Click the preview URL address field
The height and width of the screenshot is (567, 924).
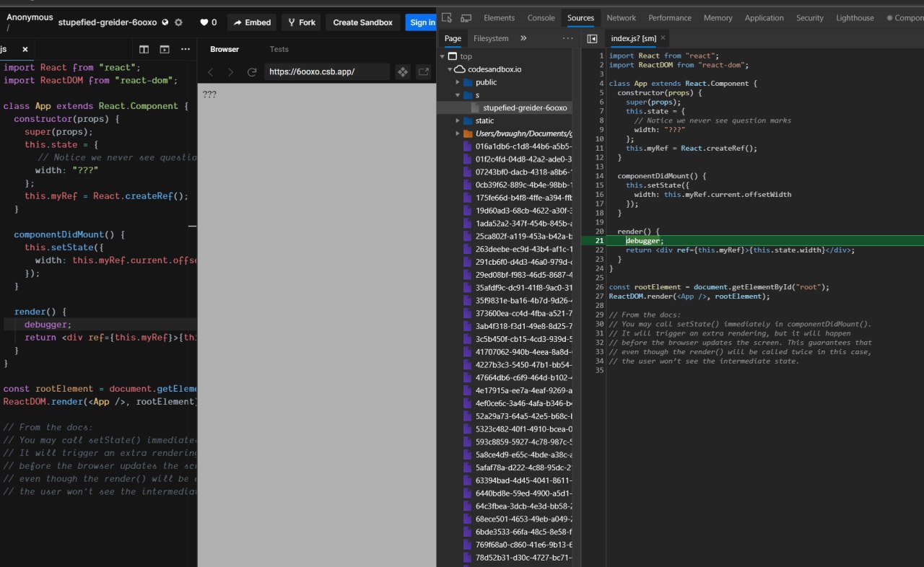tap(326, 72)
